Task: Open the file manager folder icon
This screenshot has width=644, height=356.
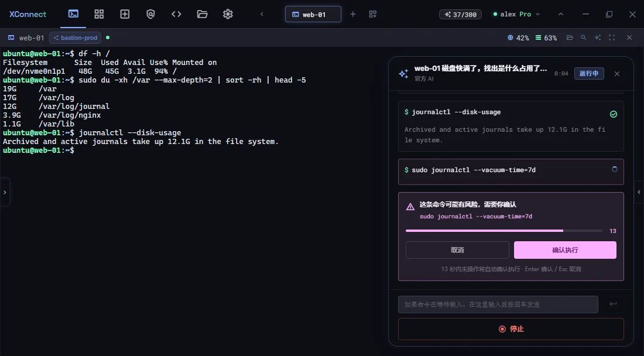Action: tap(202, 14)
